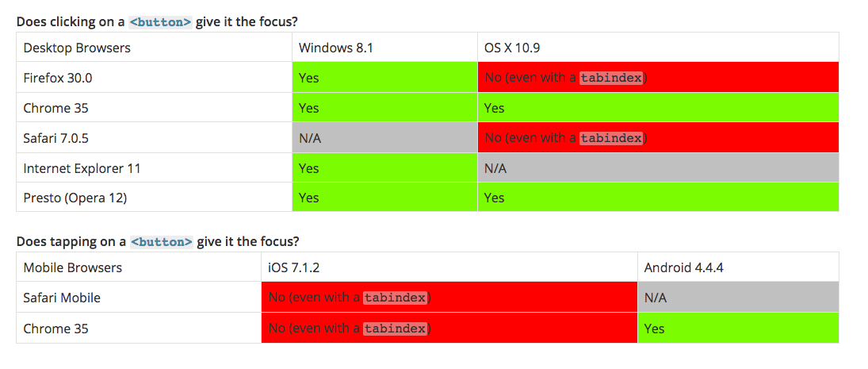Viewport: 868px width, 369px height.
Task: Click the Safari Mobile Android N/A cell
Action: click(738, 297)
